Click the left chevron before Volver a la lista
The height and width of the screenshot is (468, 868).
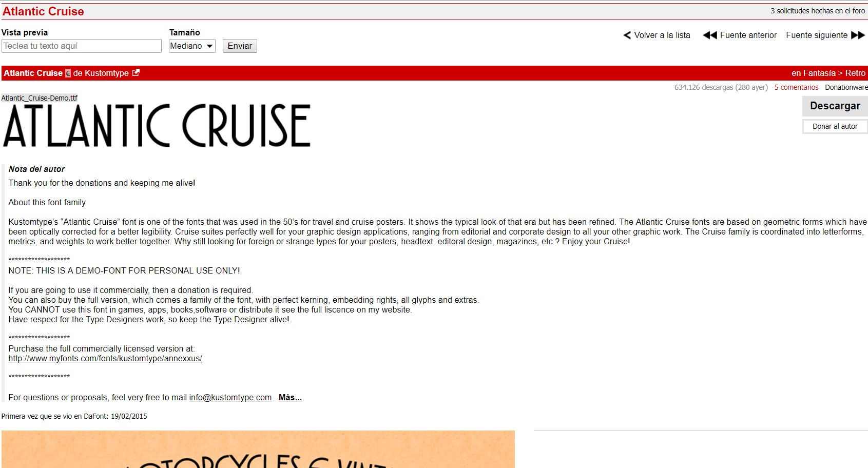pos(627,35)
